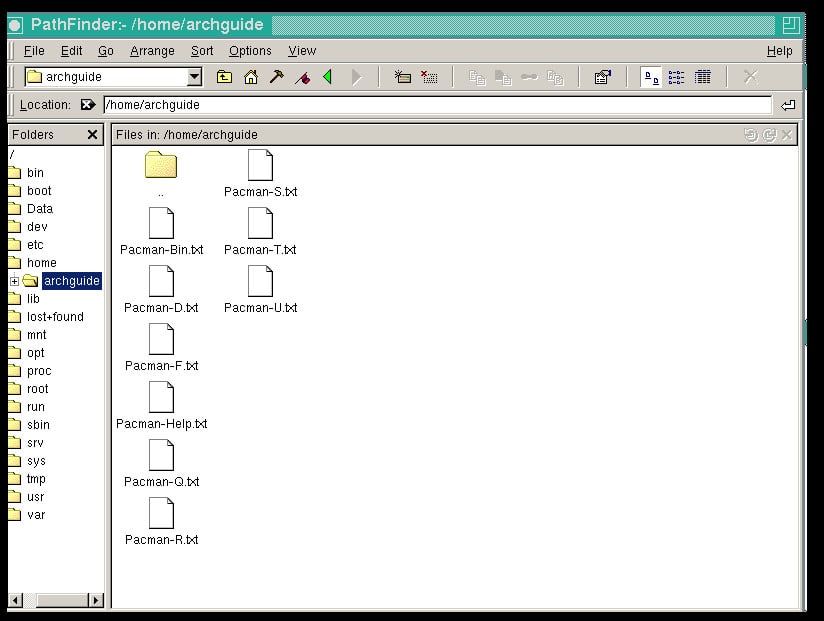Click the greyed-out copy icon

coord(477,78)
